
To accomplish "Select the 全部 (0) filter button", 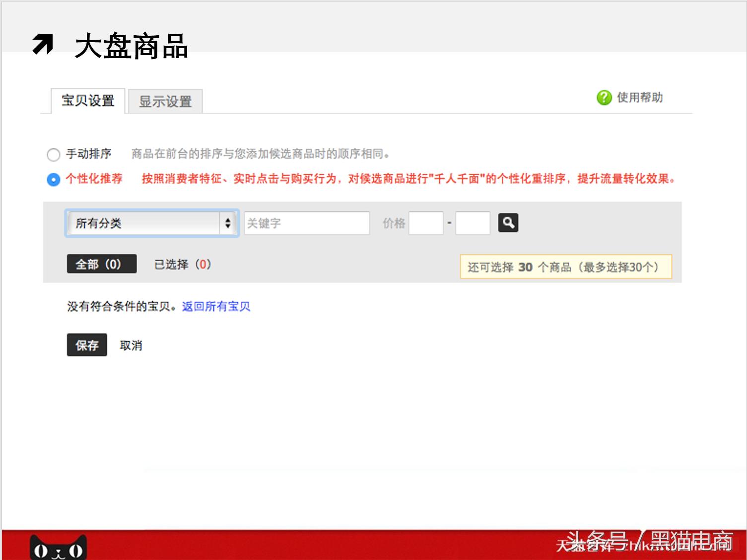I will pyautogui.click(x=101, y=264).
